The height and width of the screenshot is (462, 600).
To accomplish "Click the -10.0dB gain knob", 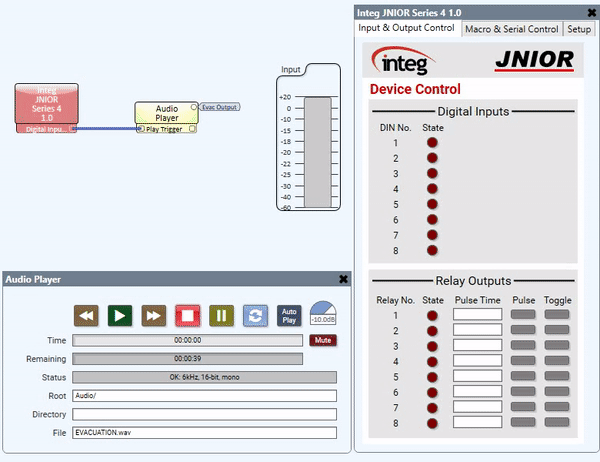I will pyautogui.click(x=323, y=313).
